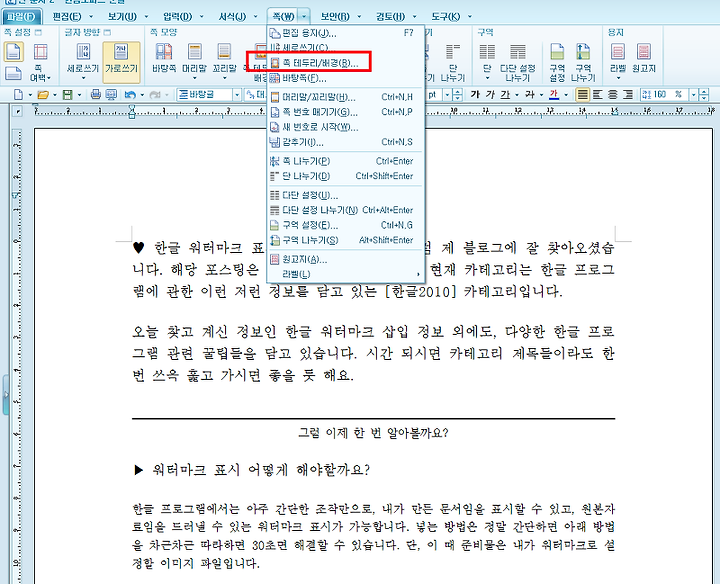Viewport: 720px width, 584px height.
Task: Choose 구역 설정(E)... in the dropdown menu
Action: click(345, 225)
